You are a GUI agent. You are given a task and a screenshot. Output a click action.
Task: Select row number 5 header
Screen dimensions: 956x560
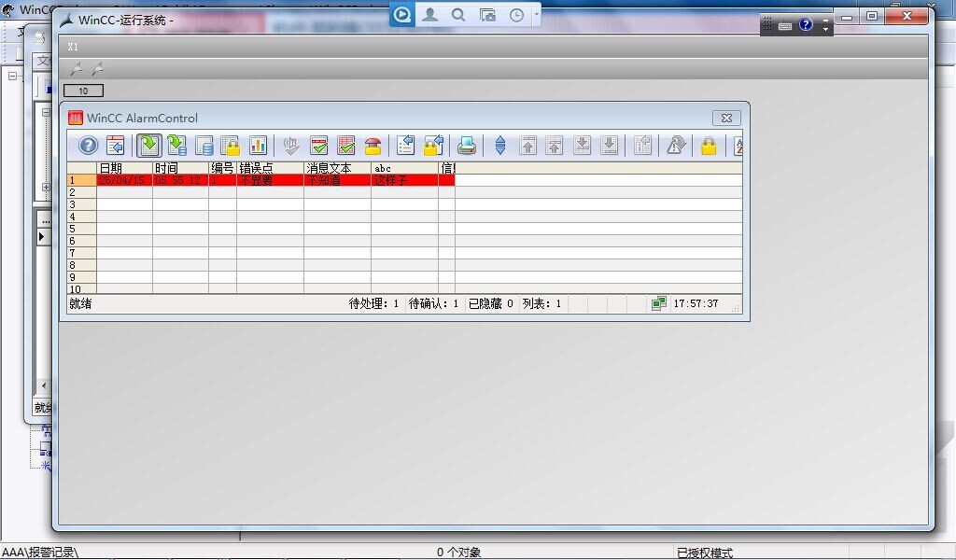(82, 229)
